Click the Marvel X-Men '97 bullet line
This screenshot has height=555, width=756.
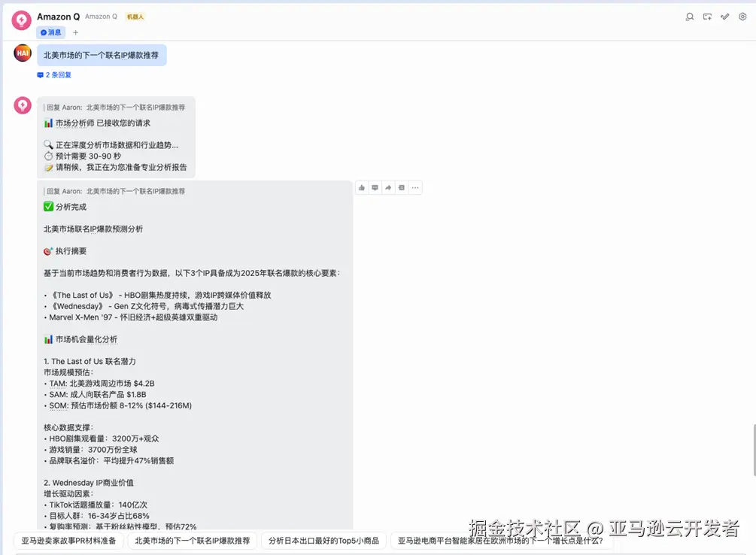click(131, 317)
